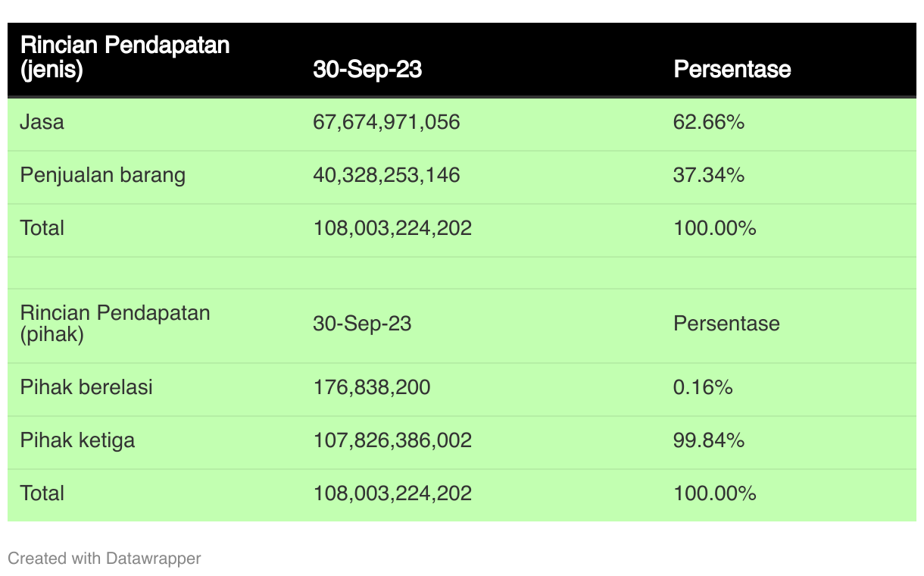The image size is (924, 576).
Task: Select the 62.66% percentage cell
Action: 709,122
